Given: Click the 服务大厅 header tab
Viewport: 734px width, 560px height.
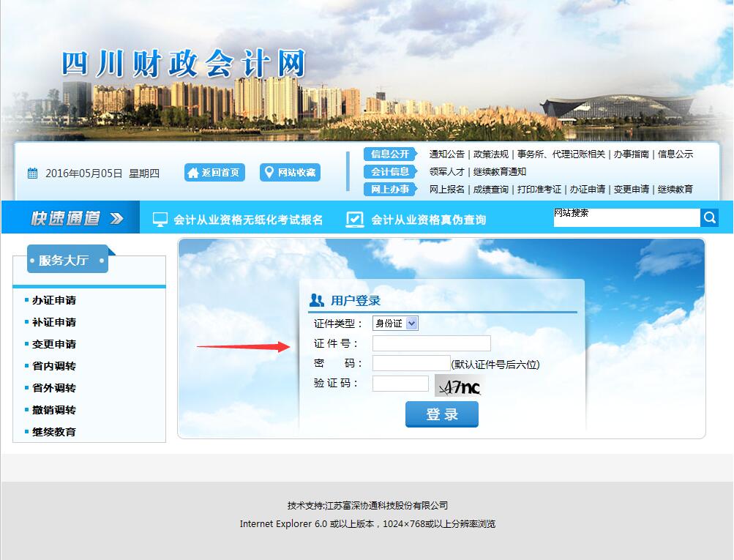Looking at the screenshot, I should [68, 259].
